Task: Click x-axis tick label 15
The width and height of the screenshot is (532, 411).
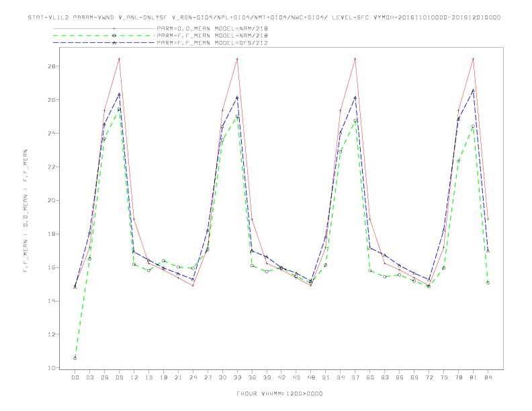Action: point(149,377)
